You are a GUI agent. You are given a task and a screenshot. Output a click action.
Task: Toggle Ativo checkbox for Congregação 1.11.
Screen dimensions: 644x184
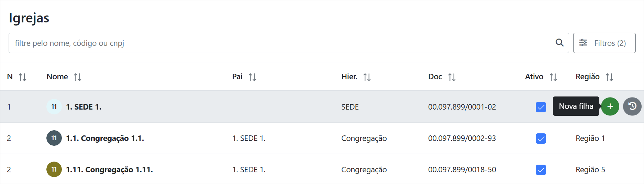[541, 170]
